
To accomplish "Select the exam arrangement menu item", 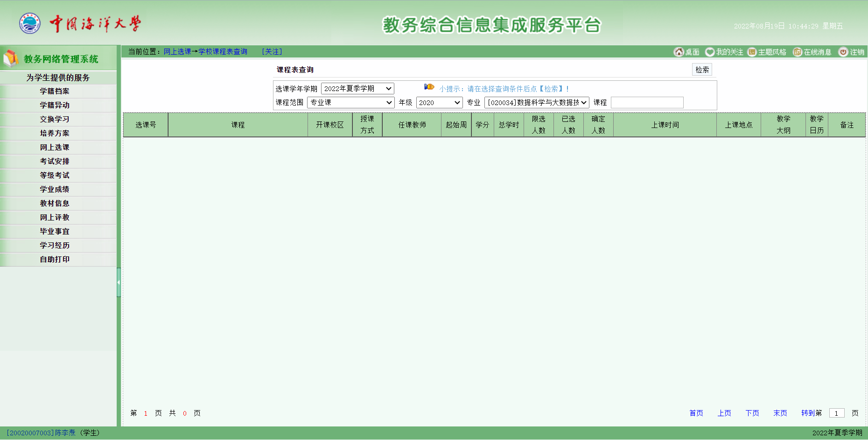I will [x=55, y=161].
